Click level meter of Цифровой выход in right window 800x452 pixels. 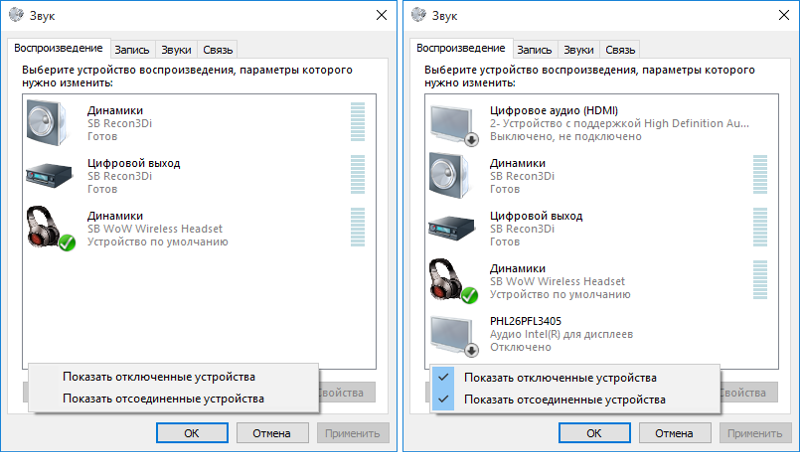(760, 227)
